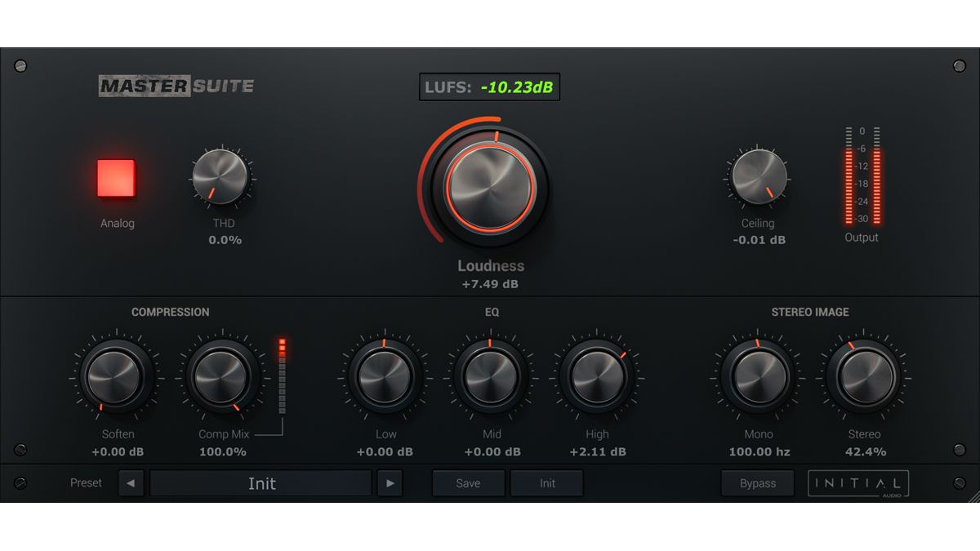Reset settings with the Init button
Viewport: 980px width, 551px height.
pos(546,482)
